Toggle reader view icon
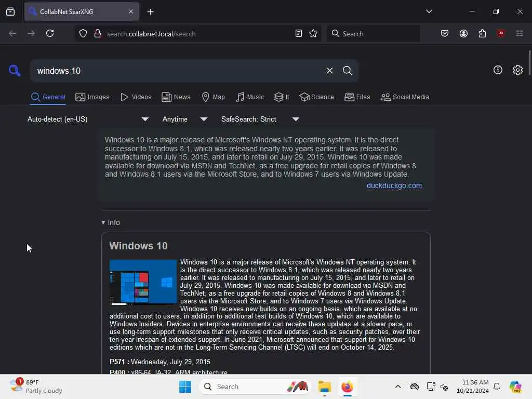The width and height of the screenshot is (532, 399). tap(299, 33)
